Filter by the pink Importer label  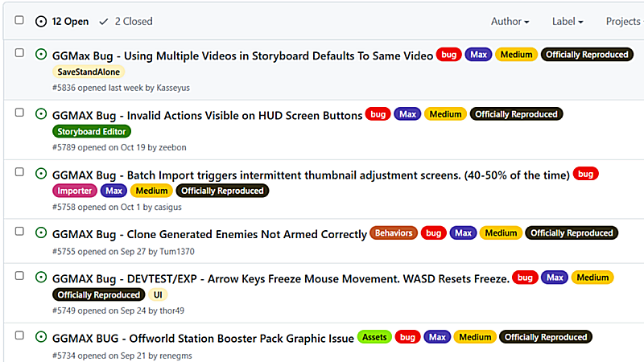pyautogui.click(x=74, y=191)
